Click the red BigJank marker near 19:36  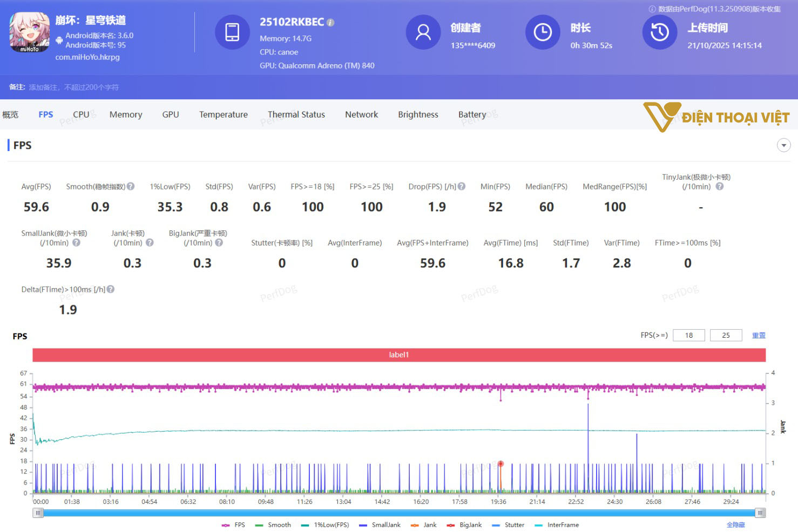[500, 463]
